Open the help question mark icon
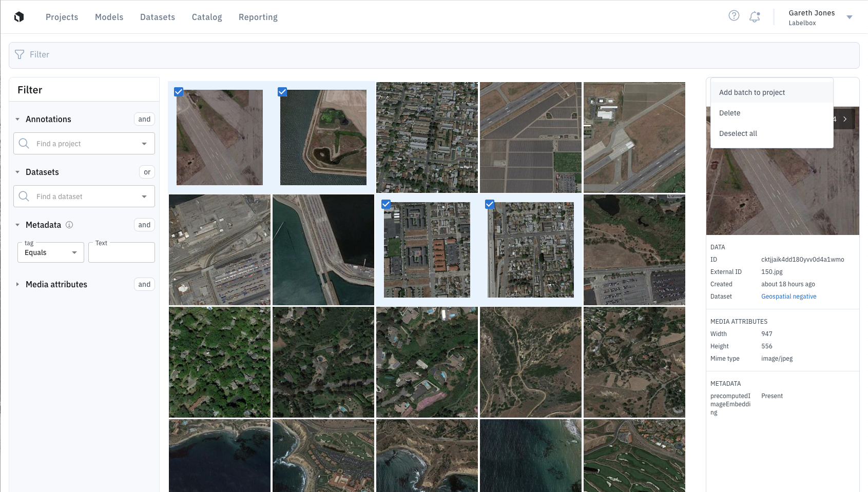The height and width of the screenshot is (492, 868). point(734,16)
